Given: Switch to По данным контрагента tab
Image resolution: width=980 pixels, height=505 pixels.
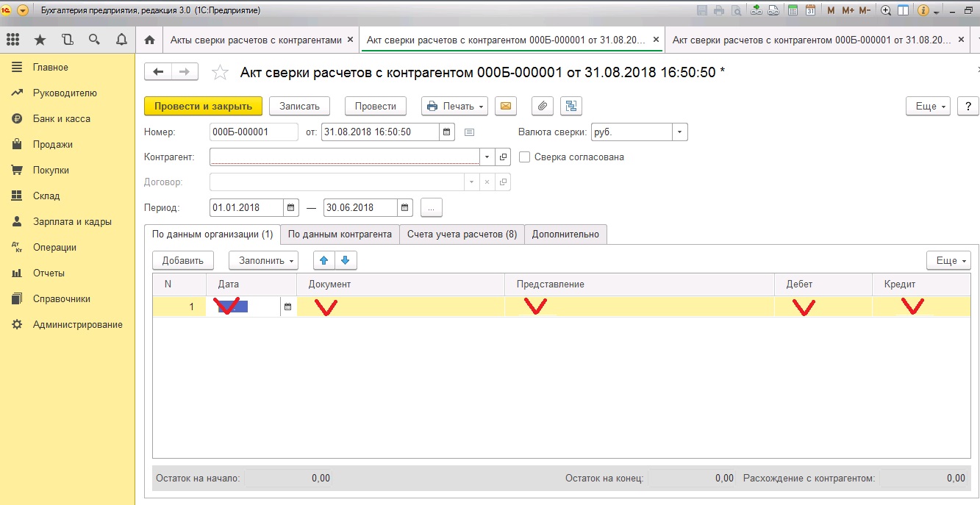Looking at the screenshot, I should pos(339,234).
